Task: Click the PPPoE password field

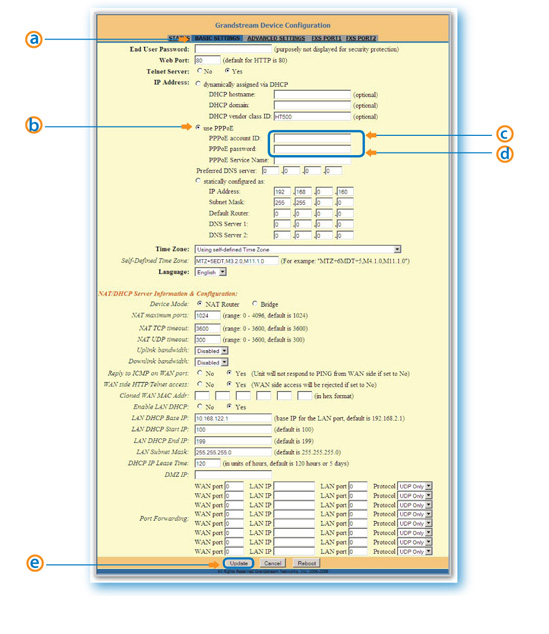Action: (312, 149)
